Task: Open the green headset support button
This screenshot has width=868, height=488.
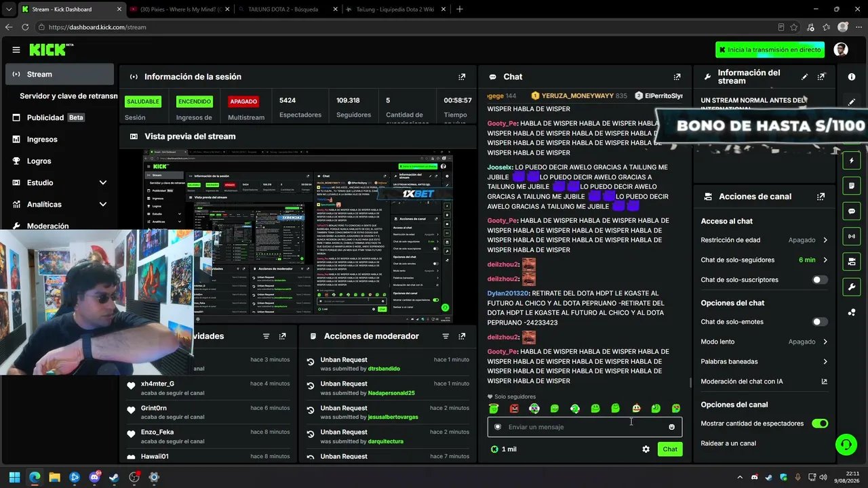Action: [846, 445]
